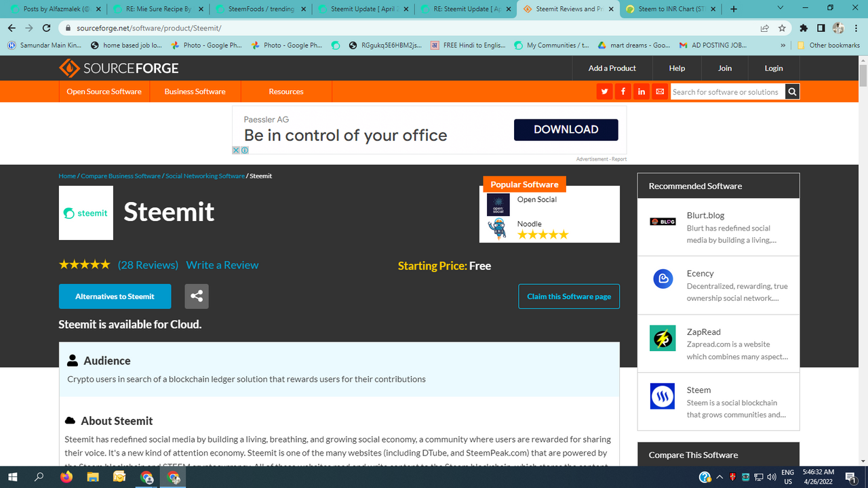Click the browser address bar URL

tap(149, 28)
